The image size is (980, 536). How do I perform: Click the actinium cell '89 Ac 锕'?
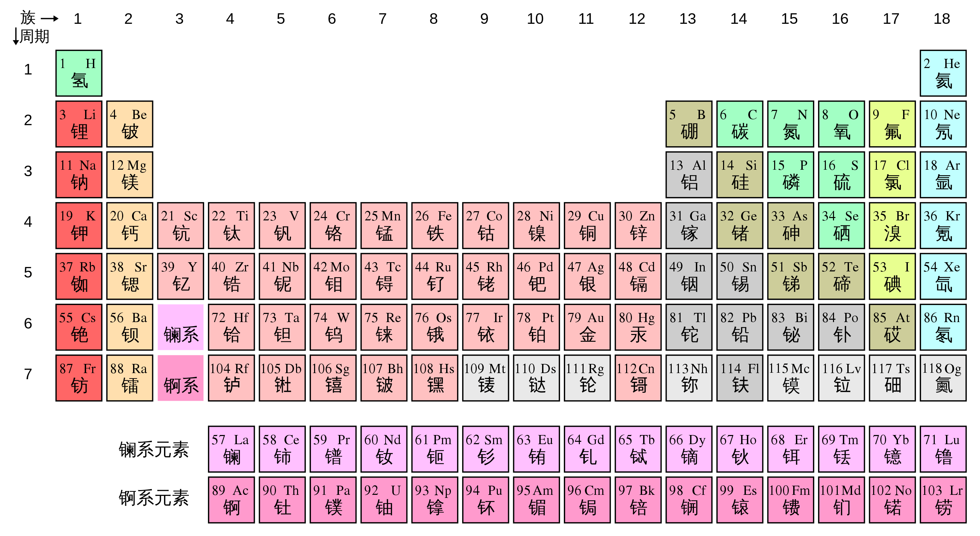tap(231, 500)
